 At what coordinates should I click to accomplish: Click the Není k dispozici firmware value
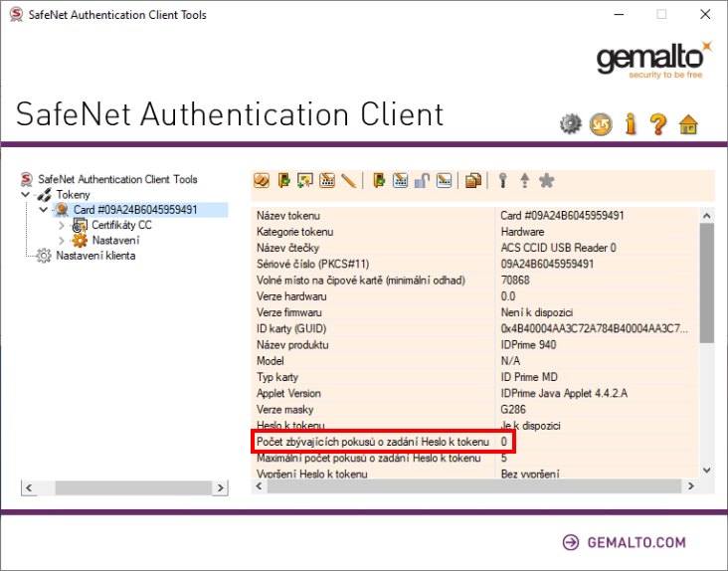[x=537, y=312]
